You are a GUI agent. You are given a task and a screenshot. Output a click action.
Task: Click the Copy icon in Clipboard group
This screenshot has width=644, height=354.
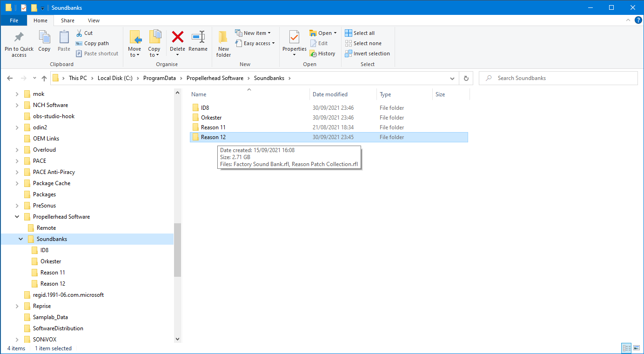pyautogui.click(x=44, y=37)
